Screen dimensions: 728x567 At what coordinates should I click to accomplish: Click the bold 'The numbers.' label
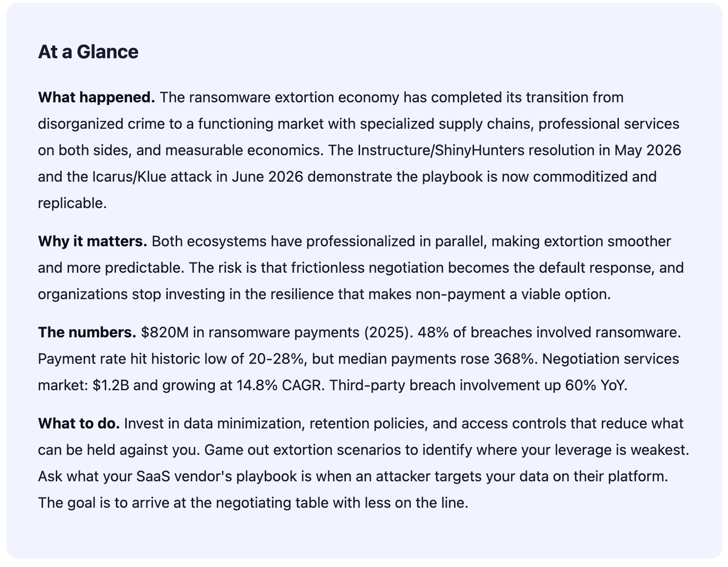(87, 332)
